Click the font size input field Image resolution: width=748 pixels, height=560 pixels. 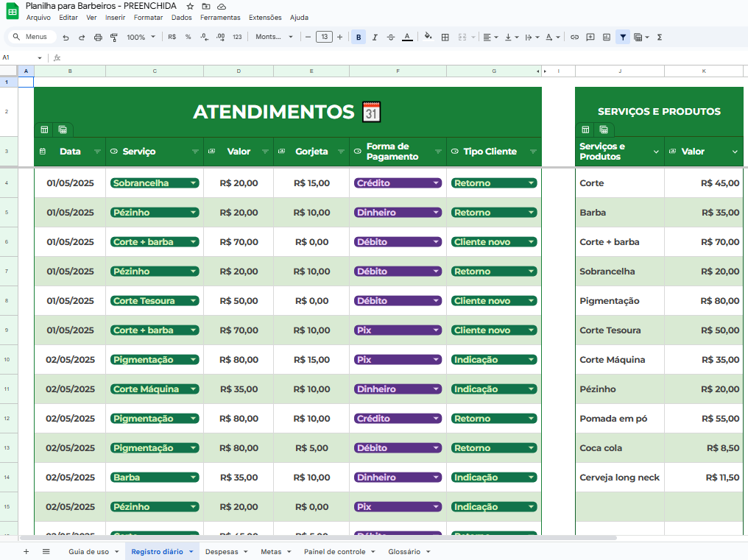pyautogui.click(x=324, y=37)
